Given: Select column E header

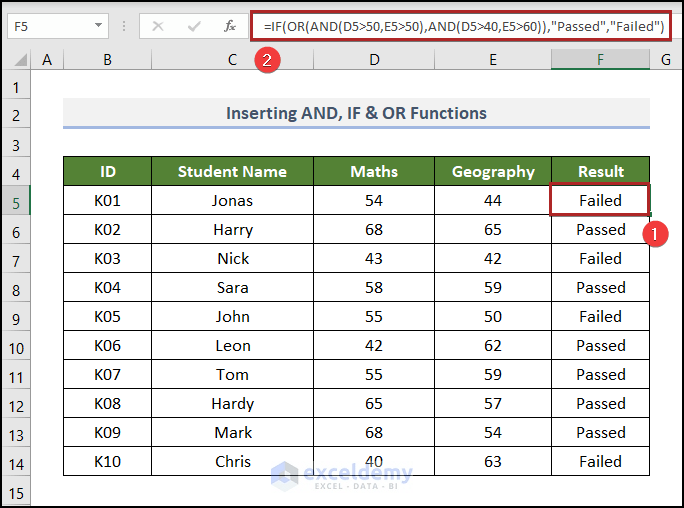Looking at the screenshot, I should [x=493, y=60].
